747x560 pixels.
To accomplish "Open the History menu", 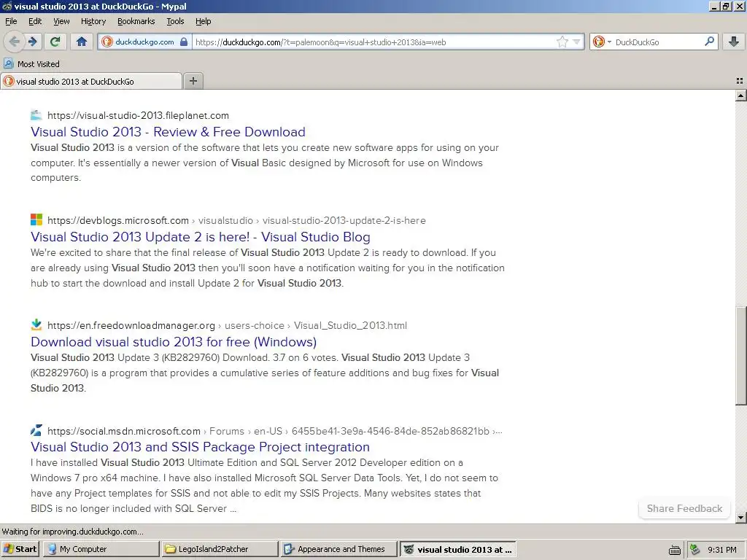I will [x=93, y=21].
